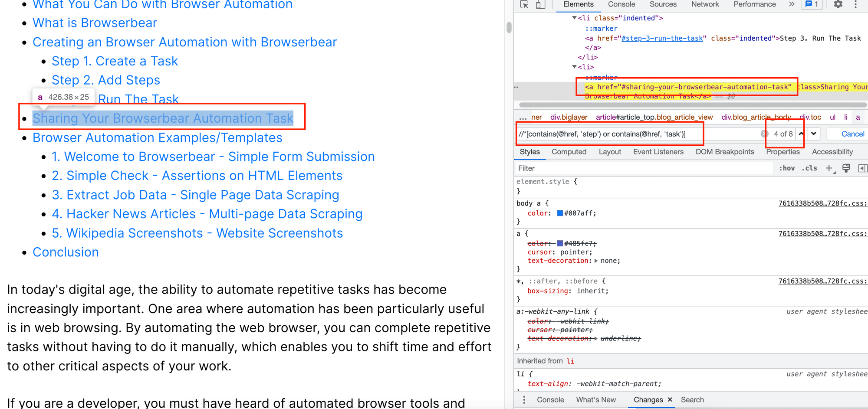Go to previous search result arrow
868x409 pixels.
point(801,134)
